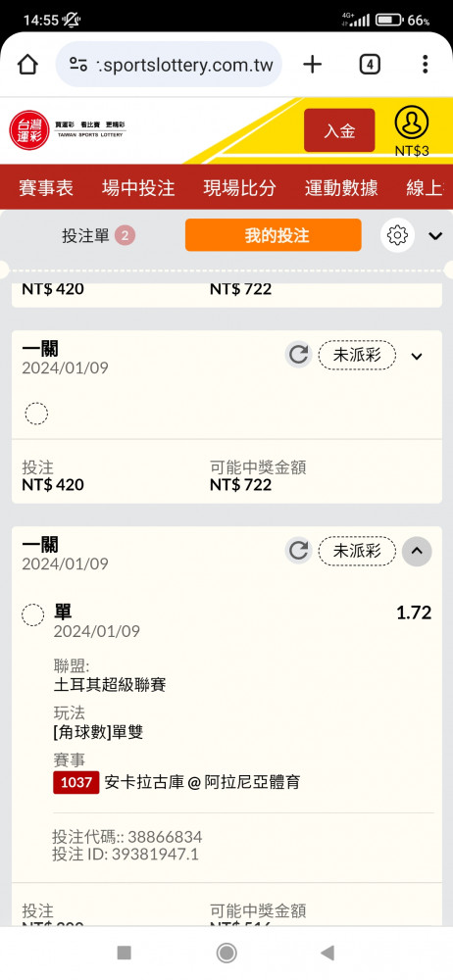Select the 我的投注 button
The image size is (453, 980).
(x=273, y=235)
